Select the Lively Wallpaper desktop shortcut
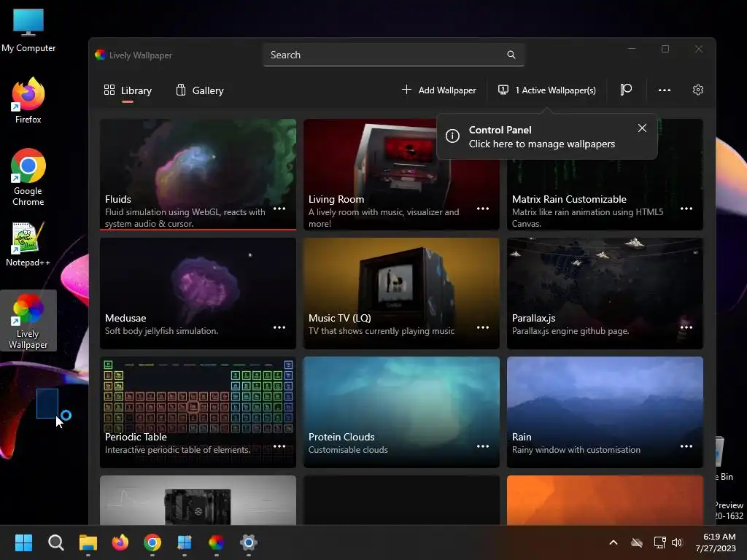This screenshot has height=560, width=747. pyautogui.click(x=28, y=321)
